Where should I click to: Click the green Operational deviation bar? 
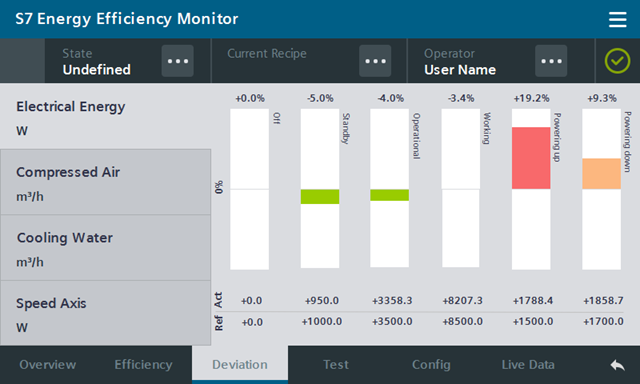(389, 195)
